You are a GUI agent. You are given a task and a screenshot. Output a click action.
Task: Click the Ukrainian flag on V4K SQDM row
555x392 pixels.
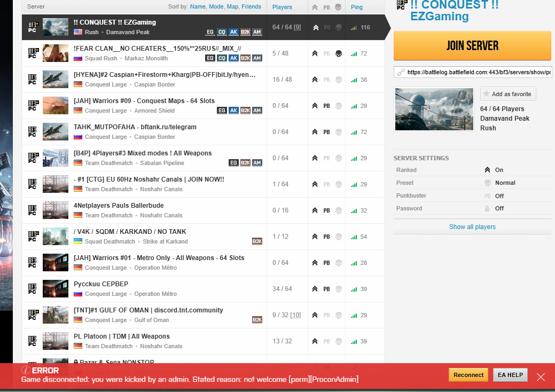pos(78,241)
